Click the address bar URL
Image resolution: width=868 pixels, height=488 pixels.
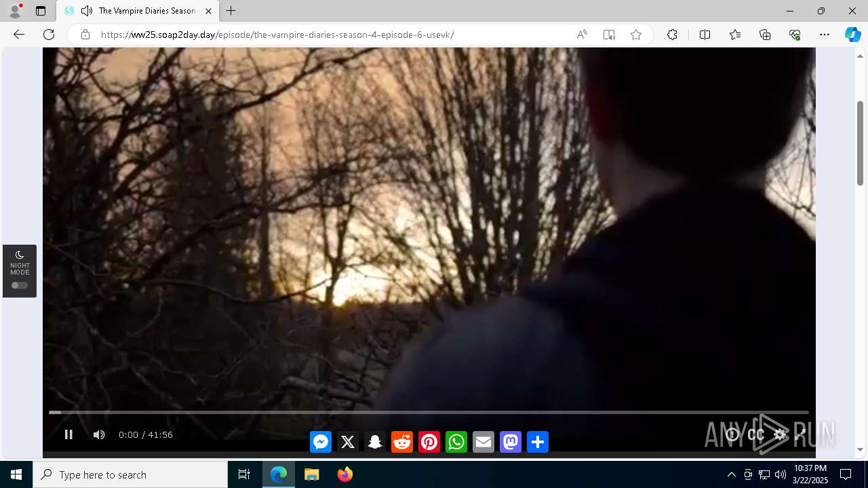pyautogui.click(x=277, y=35)
